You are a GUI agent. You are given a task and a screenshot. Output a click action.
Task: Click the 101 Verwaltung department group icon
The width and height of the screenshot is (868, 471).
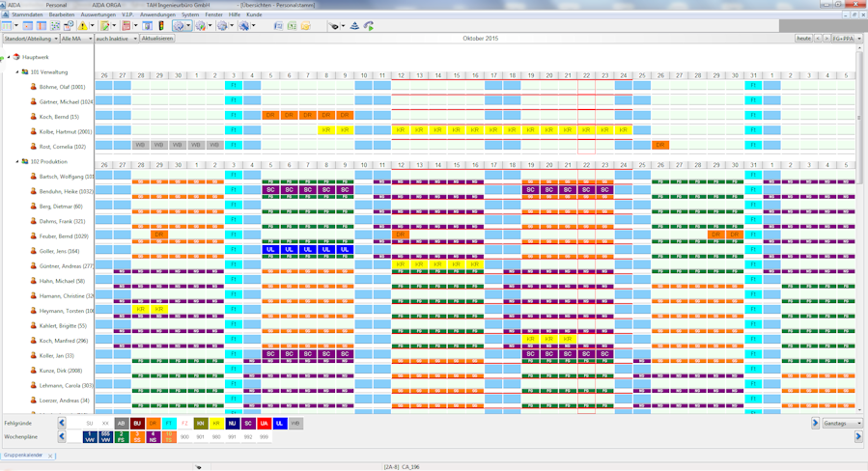coord(25,72)
